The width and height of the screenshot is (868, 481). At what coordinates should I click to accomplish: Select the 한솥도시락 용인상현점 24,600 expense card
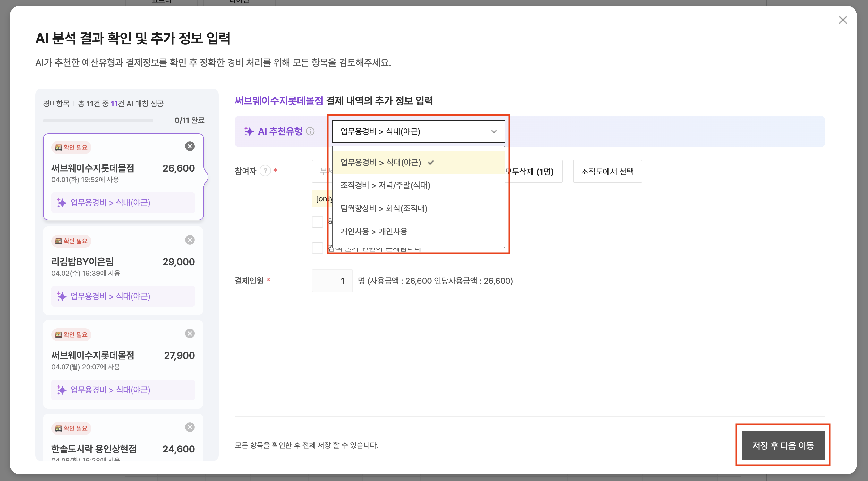click(123, 438)
